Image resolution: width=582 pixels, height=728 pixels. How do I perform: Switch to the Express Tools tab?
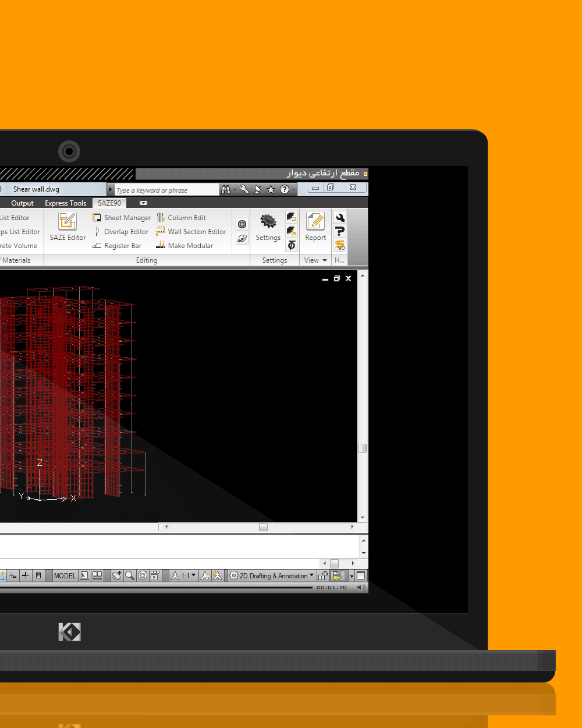(x=65, y=203)
